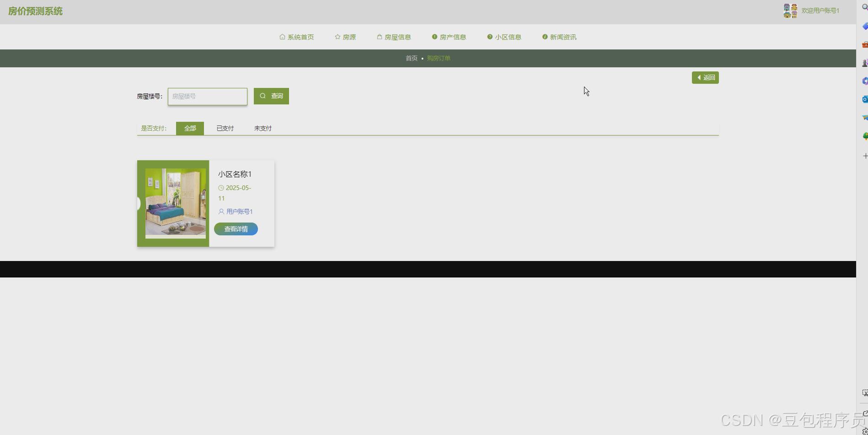Go to 系统首页 in navigation
This screenshot has width=868, height=435.
(x=297, y=37)
